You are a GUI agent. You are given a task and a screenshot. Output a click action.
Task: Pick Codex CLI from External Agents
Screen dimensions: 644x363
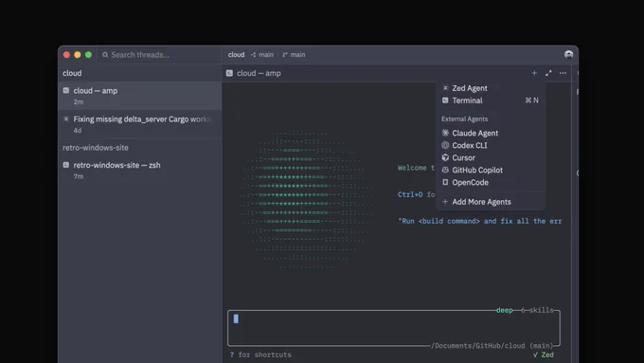(x=491, y=146)
